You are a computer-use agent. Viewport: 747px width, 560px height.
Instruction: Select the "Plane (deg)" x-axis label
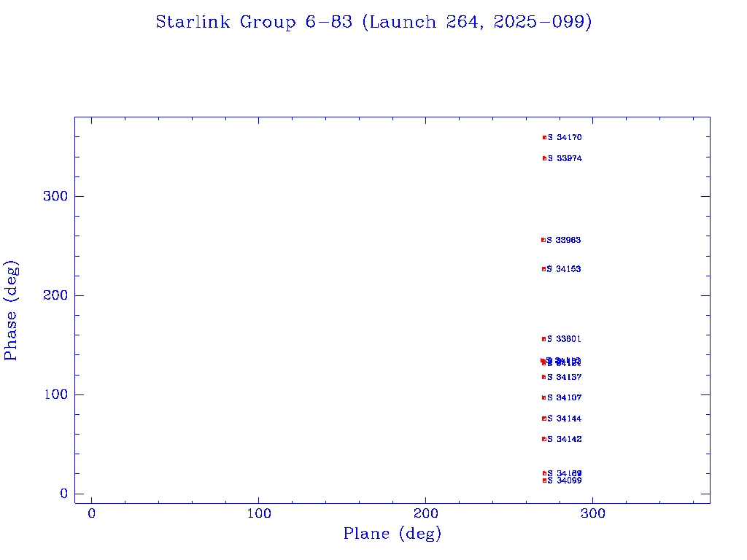392,533
